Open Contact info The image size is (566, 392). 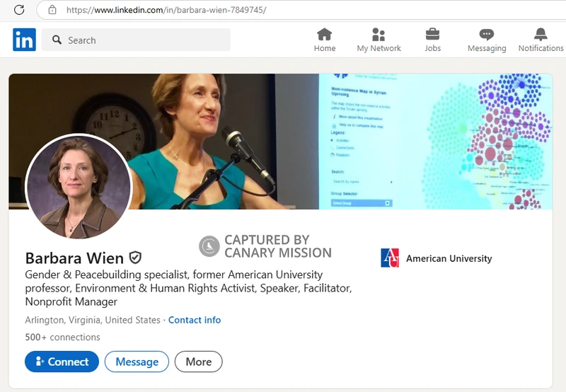tap(194, 320)
